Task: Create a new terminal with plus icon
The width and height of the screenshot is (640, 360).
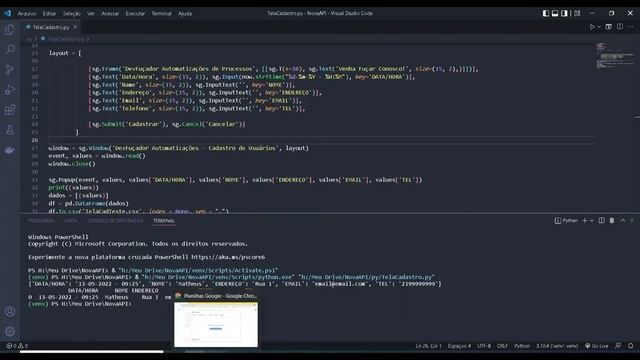Action: (584, 220)
